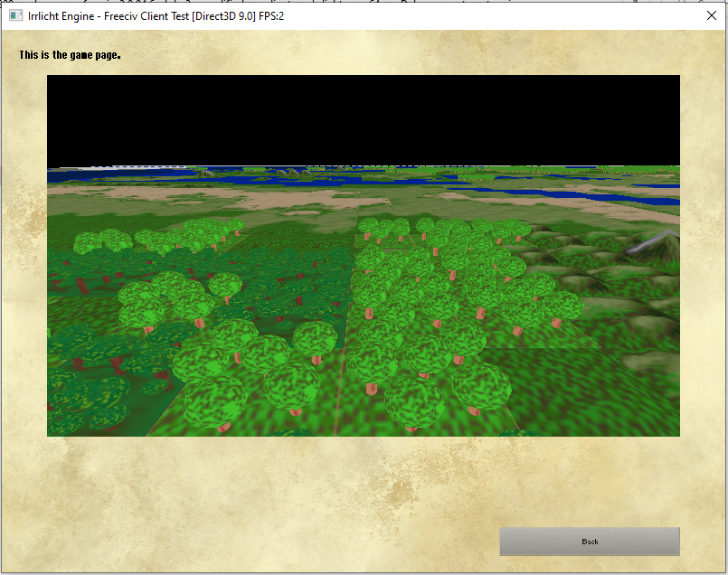Select the 'This is the game page.' text

click(x=70, y=55)
